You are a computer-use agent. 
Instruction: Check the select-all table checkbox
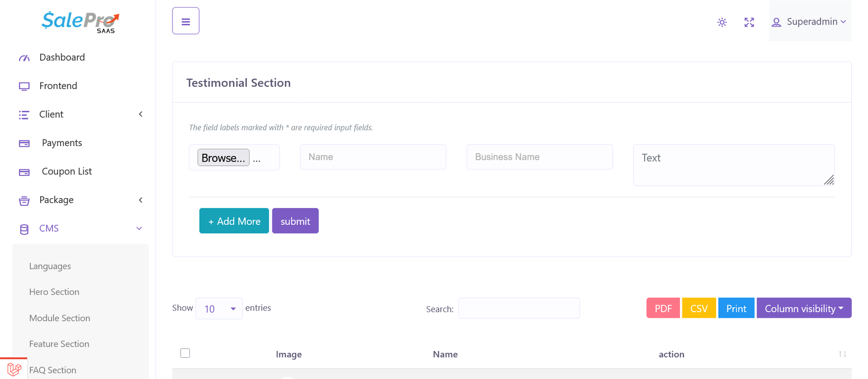pyautogui.click(x=185, y=353)
